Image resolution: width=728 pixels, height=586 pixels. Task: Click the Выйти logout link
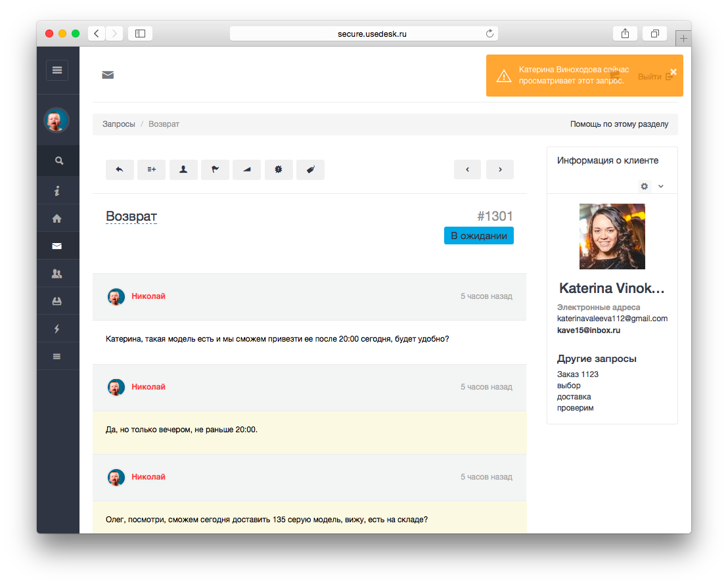click(654, 77)
